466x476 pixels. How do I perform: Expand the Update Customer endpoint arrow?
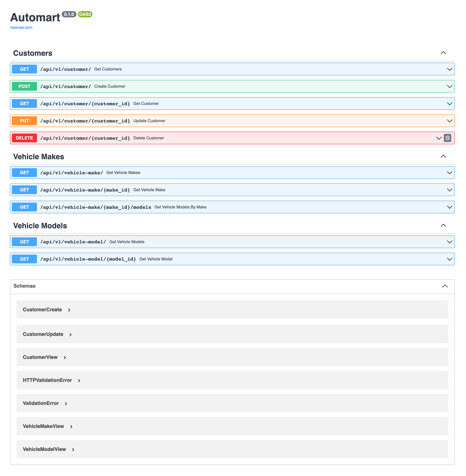450,121
